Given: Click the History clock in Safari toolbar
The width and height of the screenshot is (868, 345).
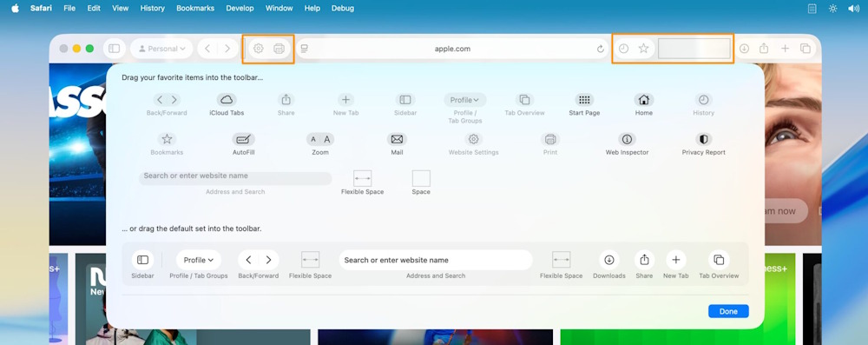Looking at the screenshot, I should [x=623, y=49].
